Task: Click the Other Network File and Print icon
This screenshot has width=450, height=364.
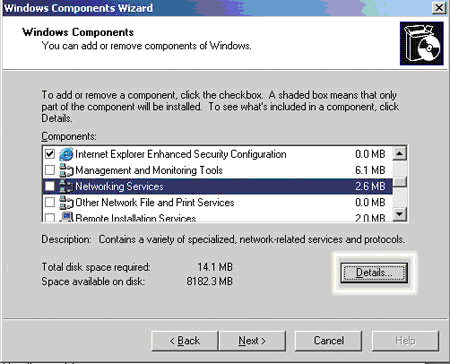Action: pos(66,202)
